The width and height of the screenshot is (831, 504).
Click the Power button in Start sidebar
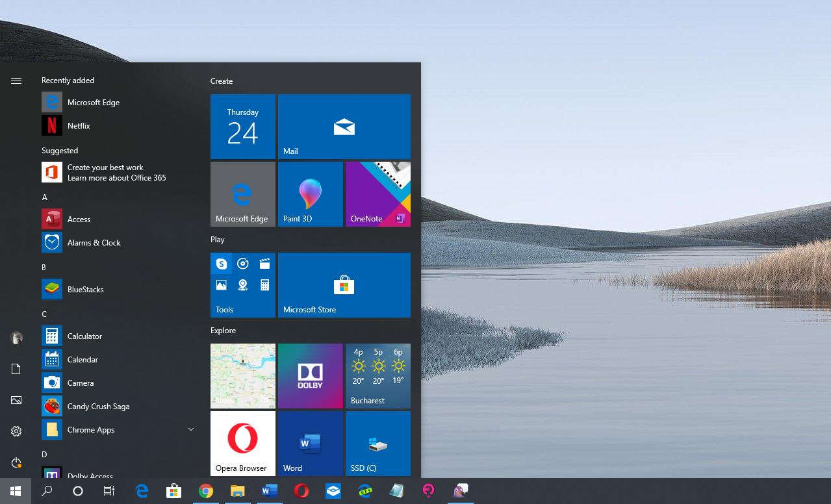[16, 462]
